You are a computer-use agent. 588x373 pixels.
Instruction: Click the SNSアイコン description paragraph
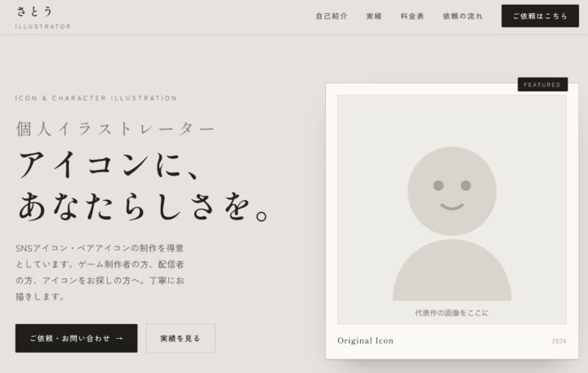click(x=100, y=272)
